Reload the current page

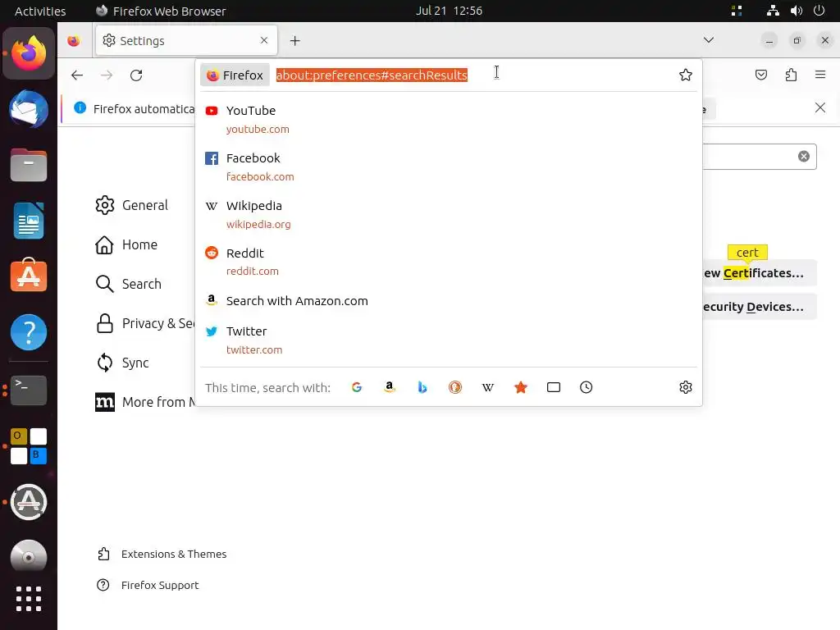136,75
